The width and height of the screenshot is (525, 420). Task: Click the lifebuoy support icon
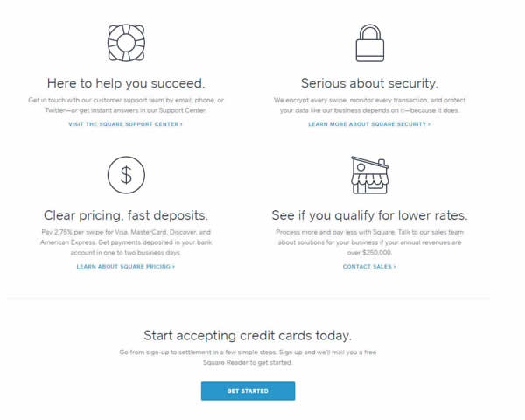click(x=126, y=43)
